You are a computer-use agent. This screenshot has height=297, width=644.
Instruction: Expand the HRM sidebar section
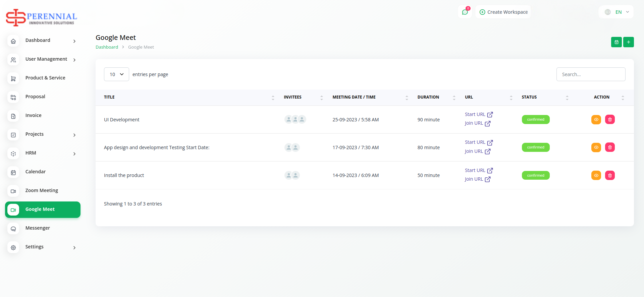tap(31, 153)
